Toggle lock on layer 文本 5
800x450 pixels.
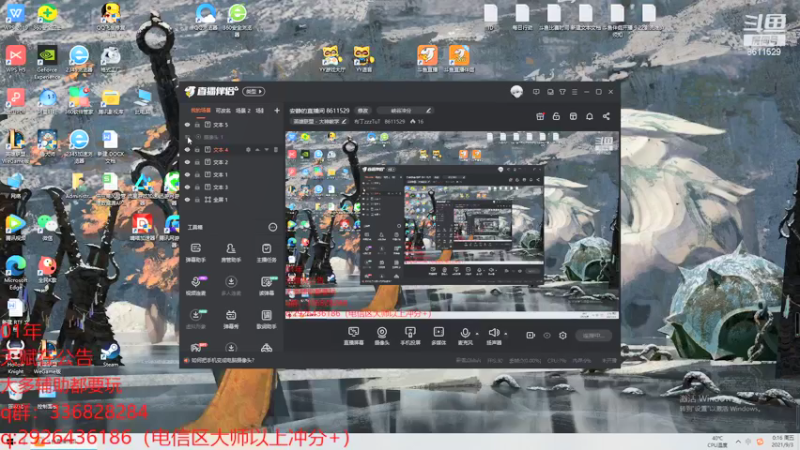point(197,124)
